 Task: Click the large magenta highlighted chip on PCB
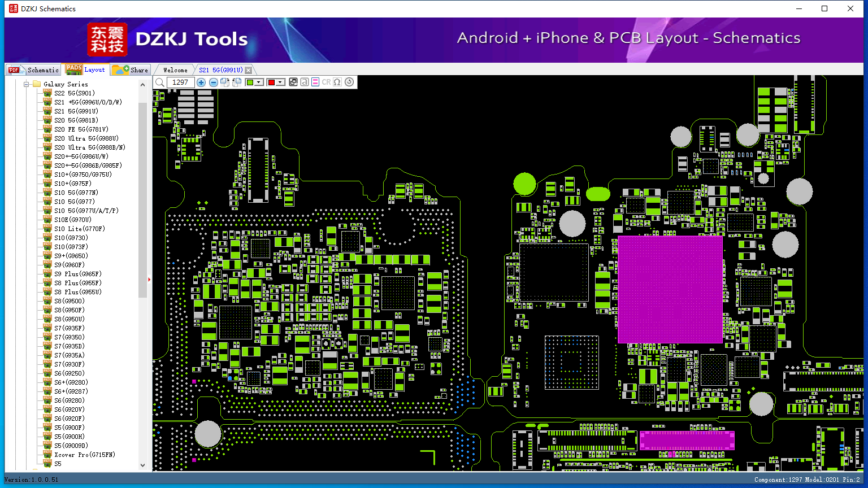coord(670,289)
